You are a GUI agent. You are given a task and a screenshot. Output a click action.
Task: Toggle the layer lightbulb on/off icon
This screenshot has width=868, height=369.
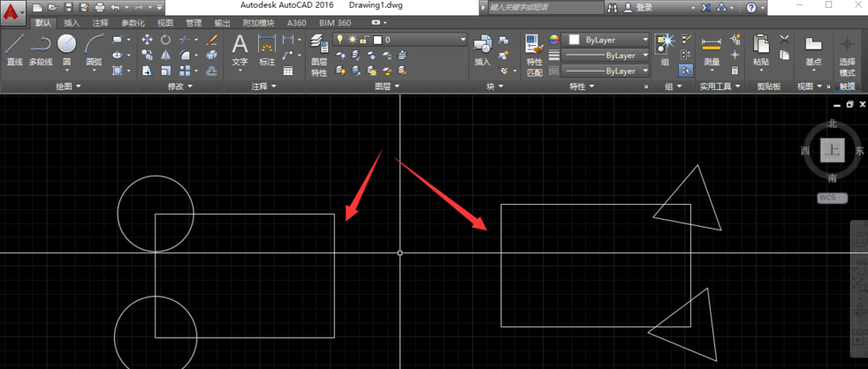pyautogui.click(x=340, y=40)
